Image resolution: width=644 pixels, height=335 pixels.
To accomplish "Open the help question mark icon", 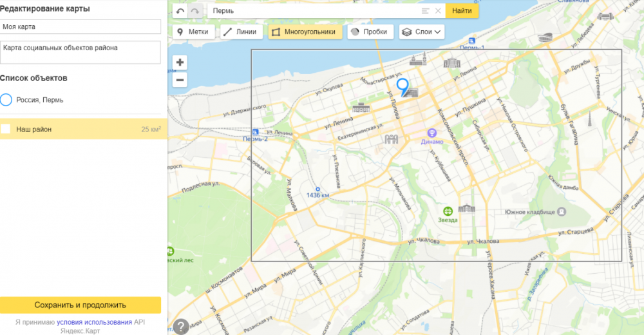I will [181, 327].
